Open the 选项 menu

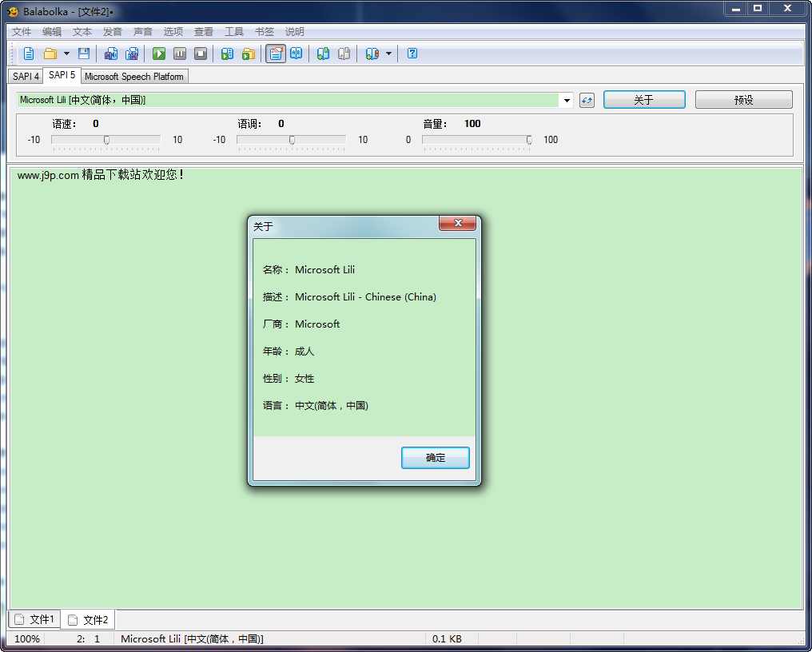pyautogui.click(x=173, y=32)
